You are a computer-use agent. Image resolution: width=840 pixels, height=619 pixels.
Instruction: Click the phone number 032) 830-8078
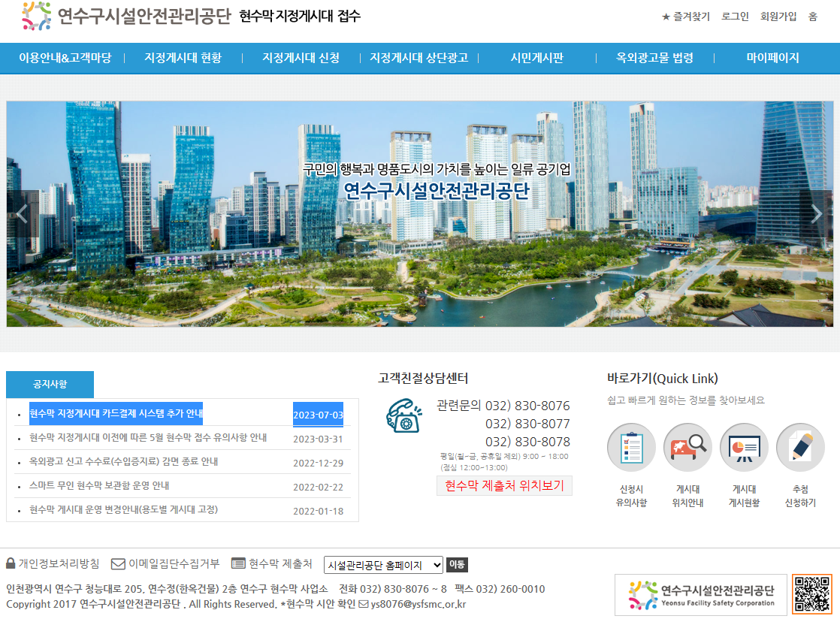[x=527, y=442]
